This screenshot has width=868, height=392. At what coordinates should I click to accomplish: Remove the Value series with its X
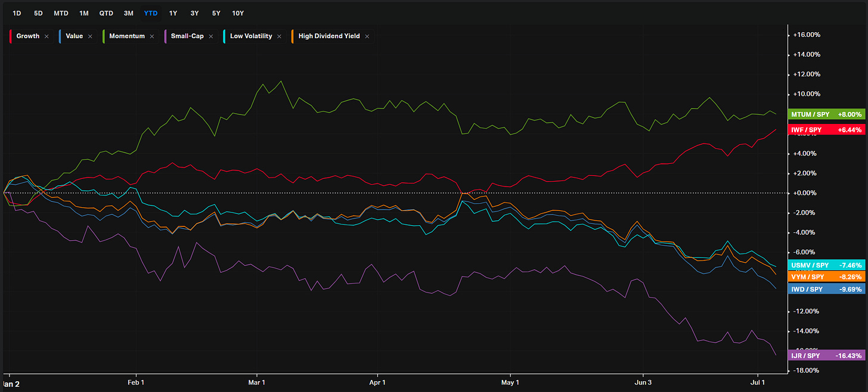90,36
